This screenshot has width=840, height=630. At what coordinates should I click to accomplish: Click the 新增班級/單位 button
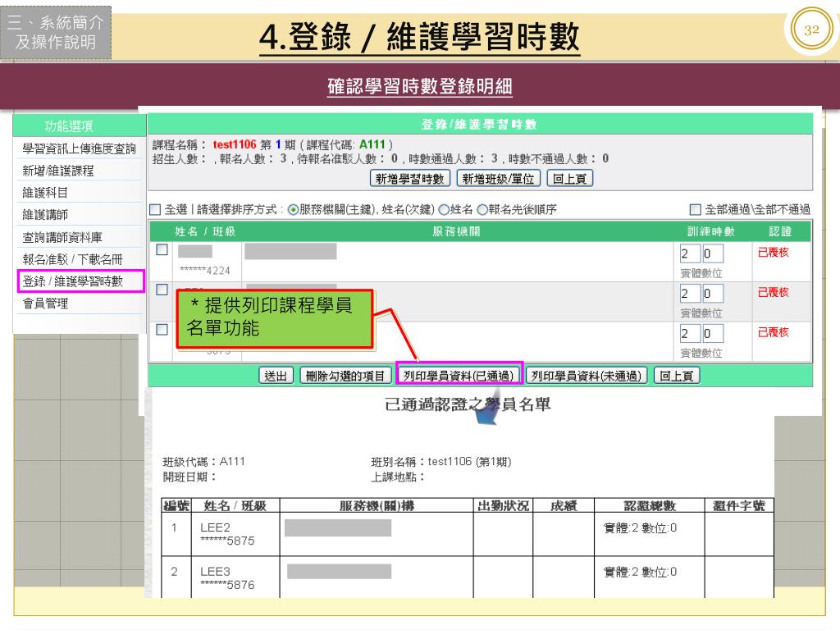498,179
